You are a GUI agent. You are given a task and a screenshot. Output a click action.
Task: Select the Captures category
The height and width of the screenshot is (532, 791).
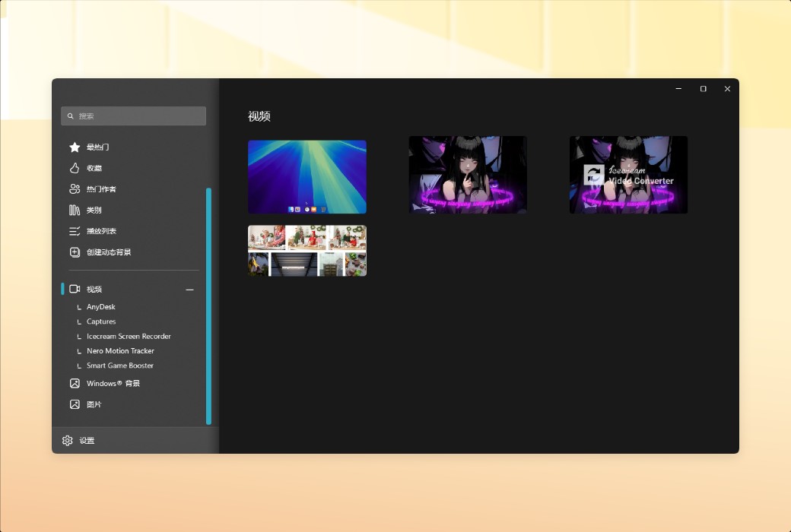[100, 321]
